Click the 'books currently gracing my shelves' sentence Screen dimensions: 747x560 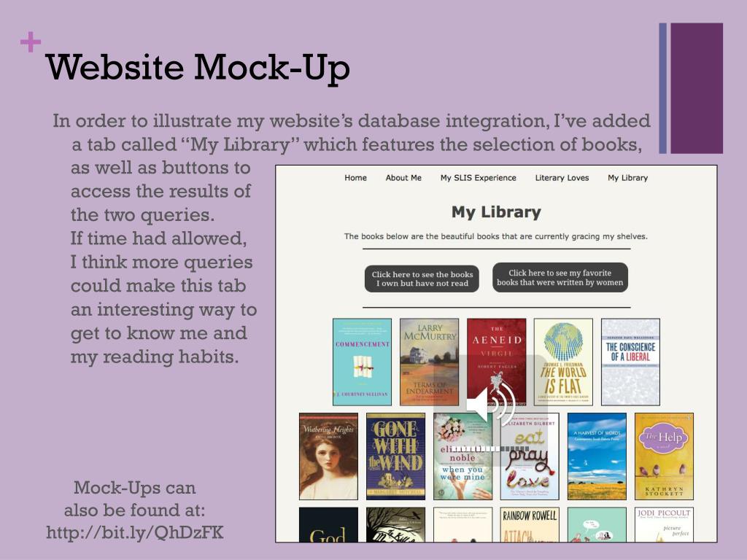point(496,236)
